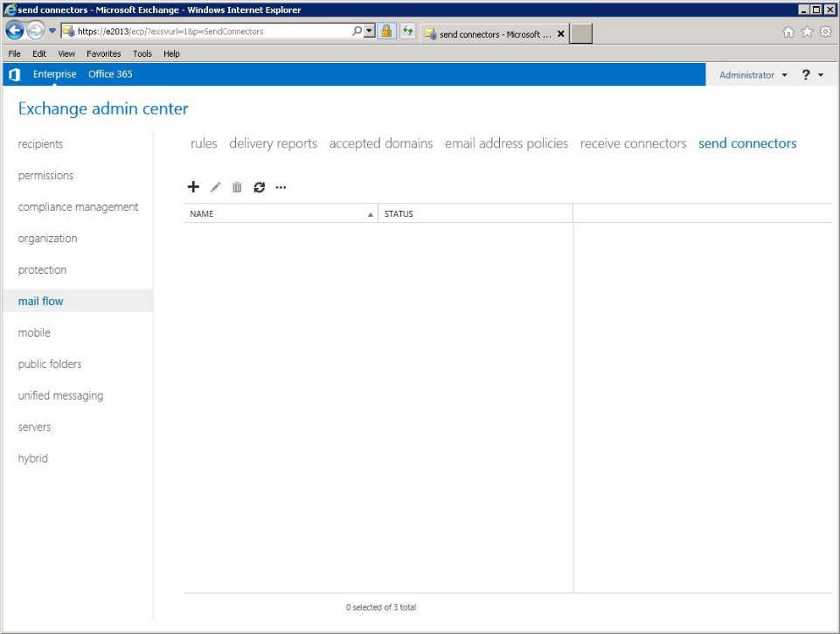Viewport: 840px width, 634px height.
Task: Click the plus icon to add connector
Action: click(194, 187)
